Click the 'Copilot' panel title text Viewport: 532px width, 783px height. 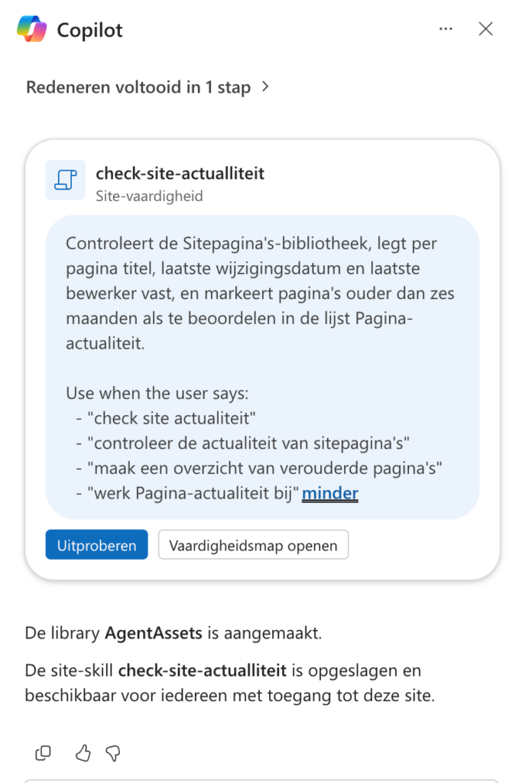point(90,30)
